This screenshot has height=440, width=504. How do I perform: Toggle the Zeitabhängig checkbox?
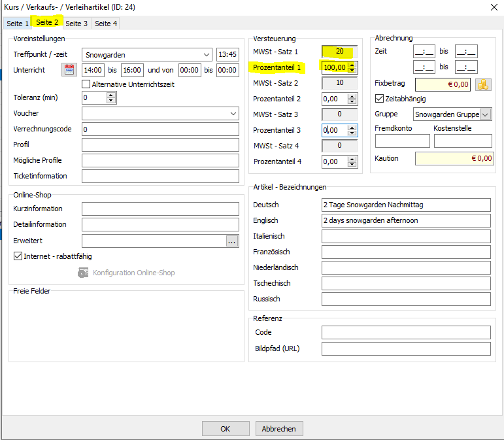(x=379, y=98)
